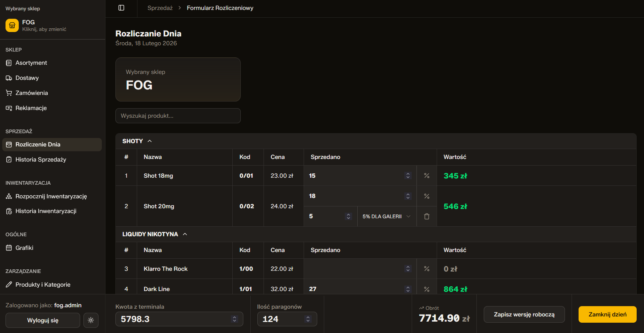Click percent discount icon for Dark Line
This screenshot has height=333, width=644.
(x=426, y=289)
